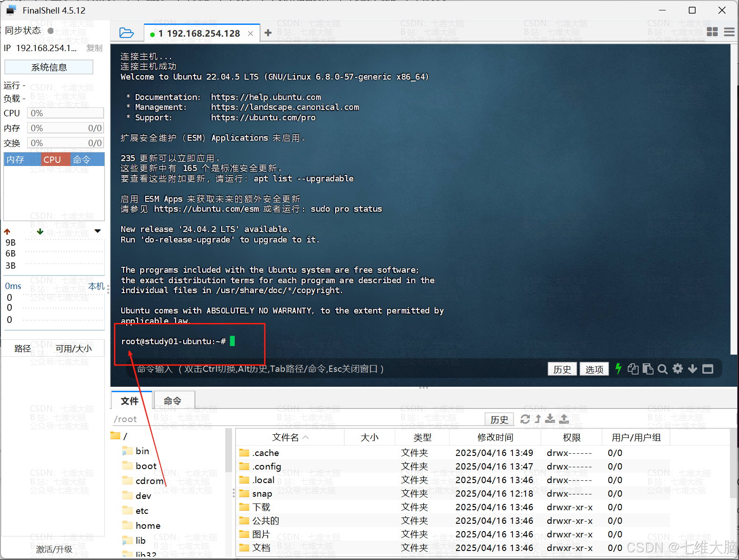Screen dimensions: 739x560
Task: Refresh the file list
Action: coord(525,419)
